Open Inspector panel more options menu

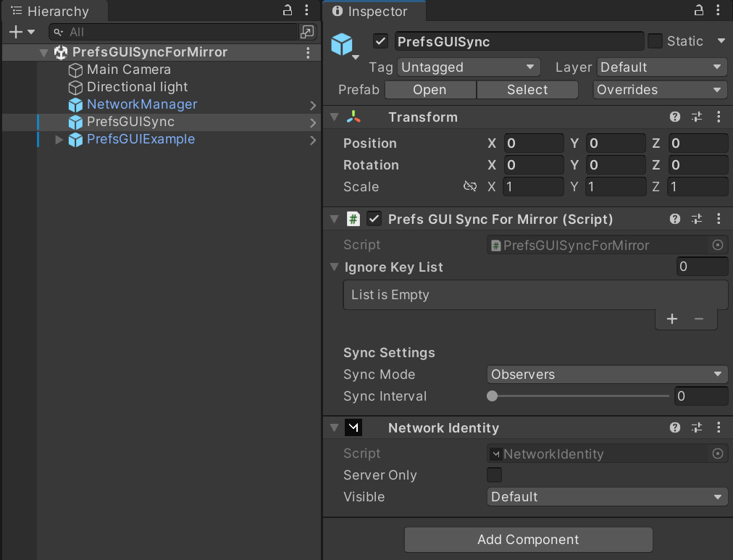pyautogui.click(x=718, y=10)
